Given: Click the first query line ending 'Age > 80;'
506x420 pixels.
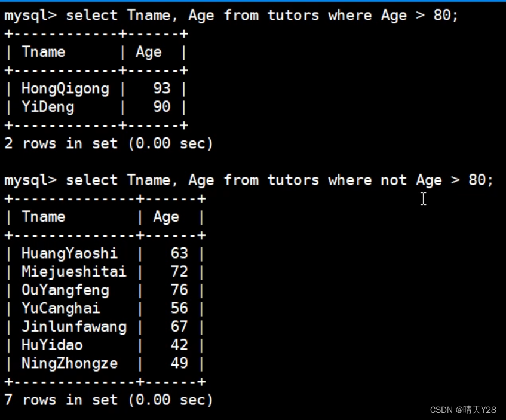Looking at the screenshot, I should [x=231, y=16].
